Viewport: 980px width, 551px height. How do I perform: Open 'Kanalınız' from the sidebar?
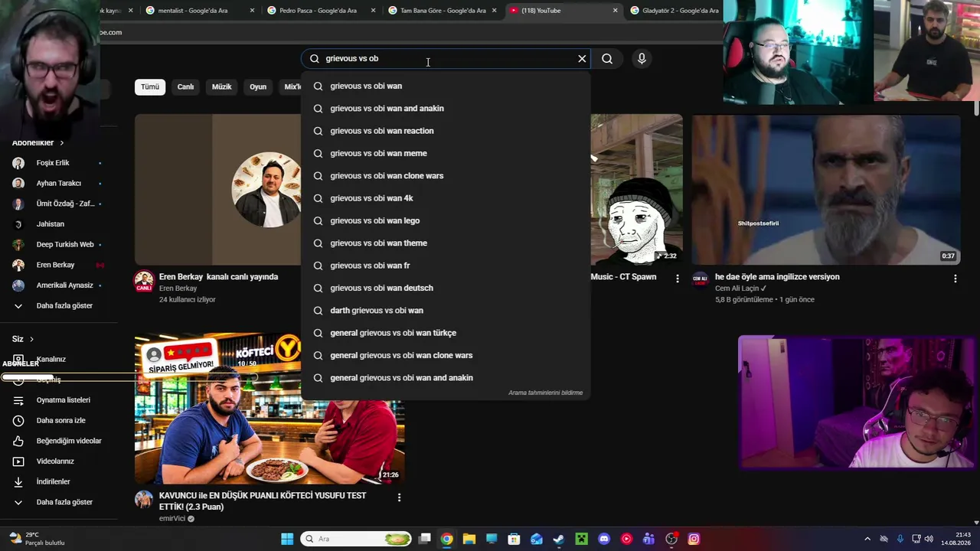coord(51,360)
